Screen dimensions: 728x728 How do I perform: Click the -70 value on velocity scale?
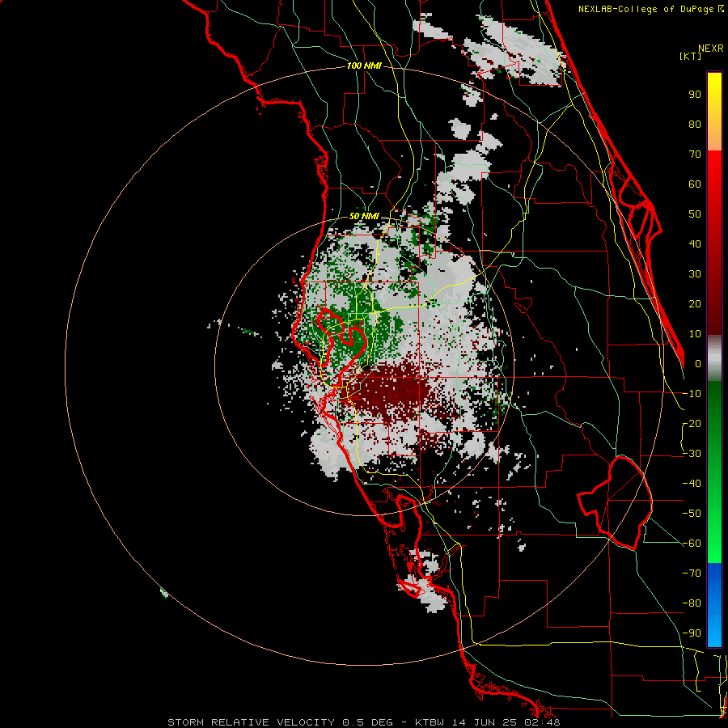point(692,574)
